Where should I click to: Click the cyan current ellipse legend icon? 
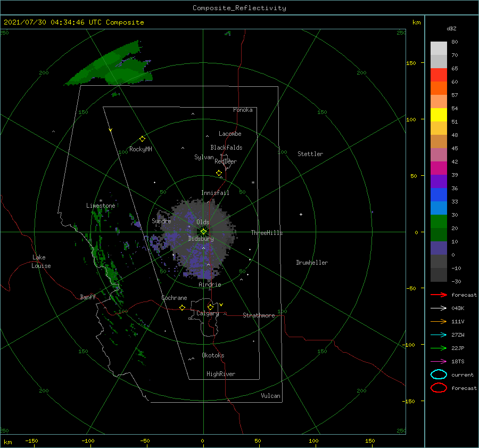(439, 374)
